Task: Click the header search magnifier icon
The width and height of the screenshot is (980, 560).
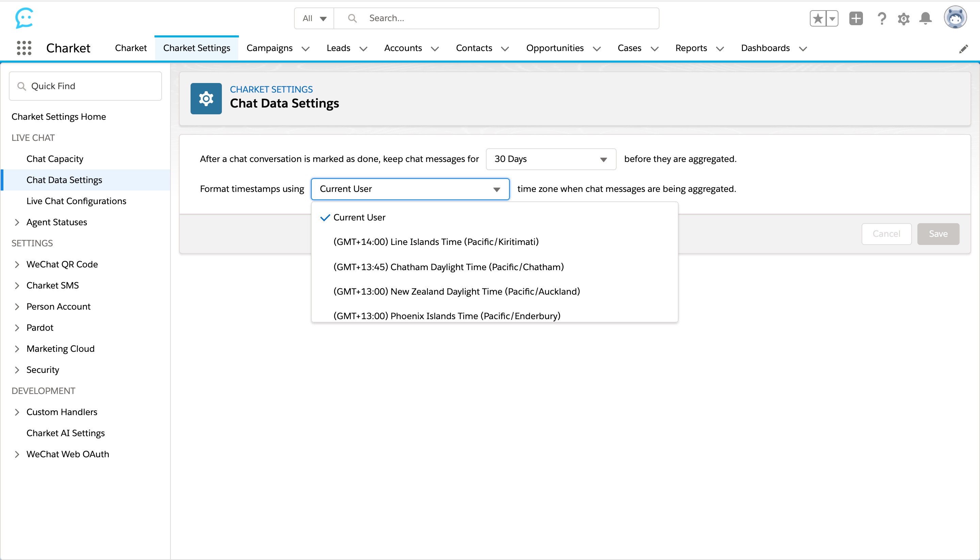Action: (352, 18)
